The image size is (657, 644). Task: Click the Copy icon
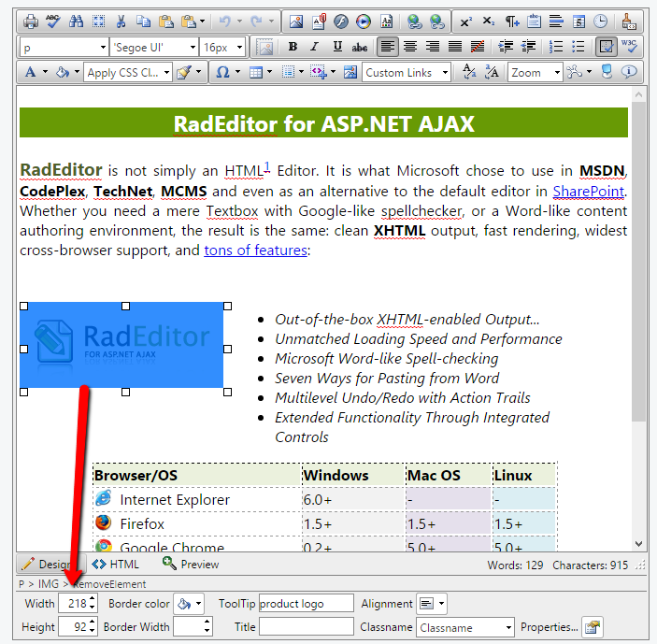click(144, 21)
